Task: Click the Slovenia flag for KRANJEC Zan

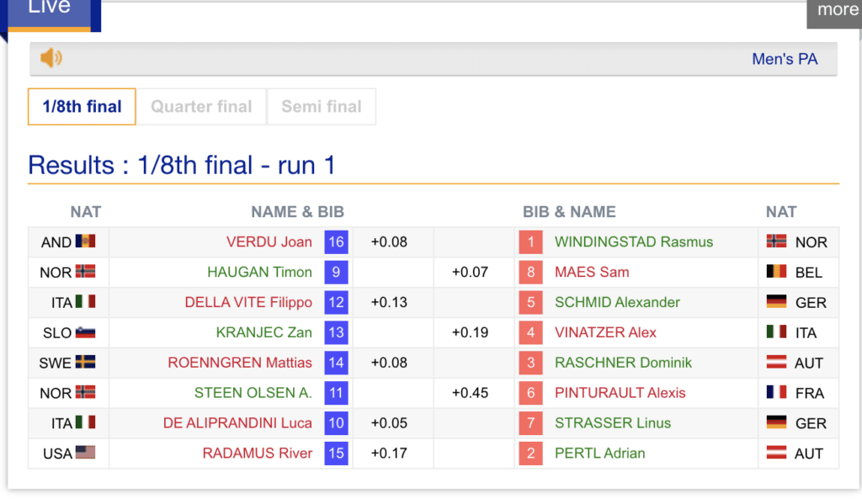Action: click(x=85, y=332)
